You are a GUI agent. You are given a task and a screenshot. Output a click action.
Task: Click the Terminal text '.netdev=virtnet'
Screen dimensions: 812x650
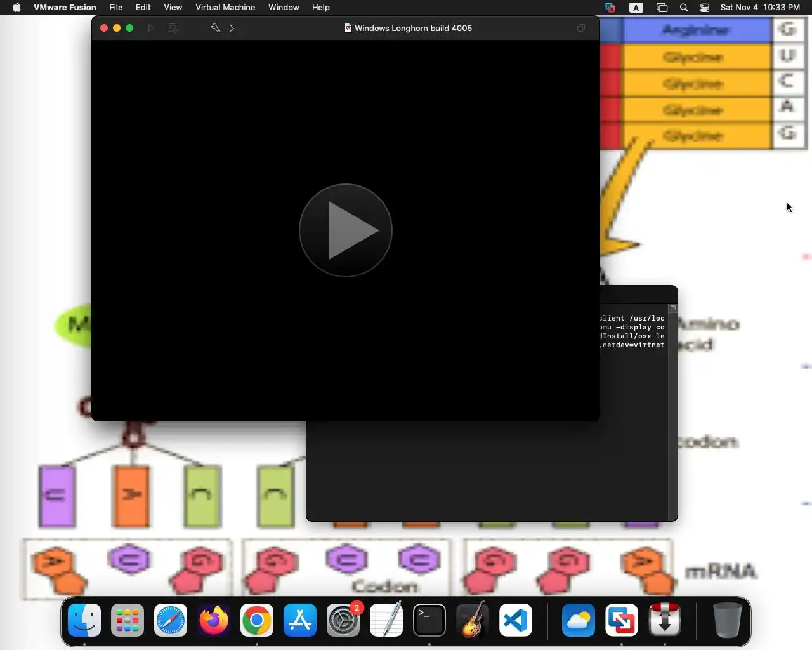click(632, 345)
